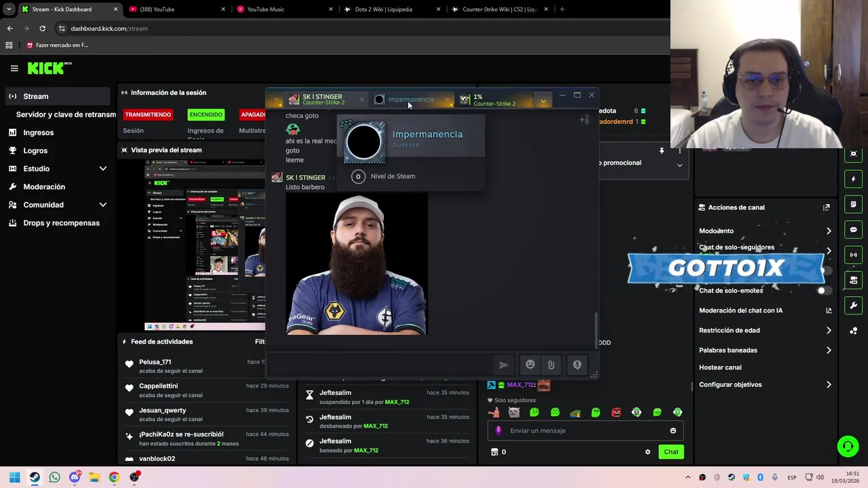Open the Steam chat tabs dropdown arrow
The width and height of the screenshot is (868, 488).
[543, 101]
